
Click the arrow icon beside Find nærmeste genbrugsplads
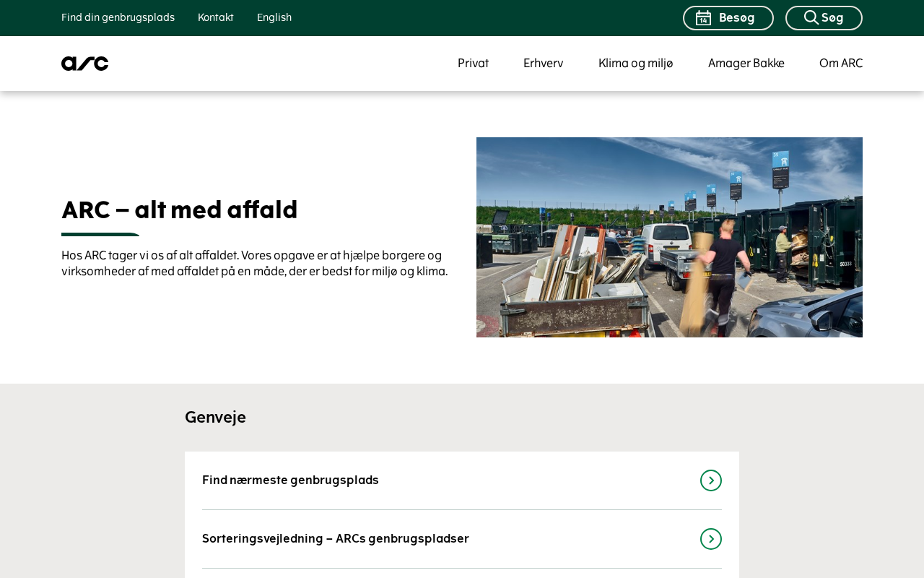[x=710, y=480]
